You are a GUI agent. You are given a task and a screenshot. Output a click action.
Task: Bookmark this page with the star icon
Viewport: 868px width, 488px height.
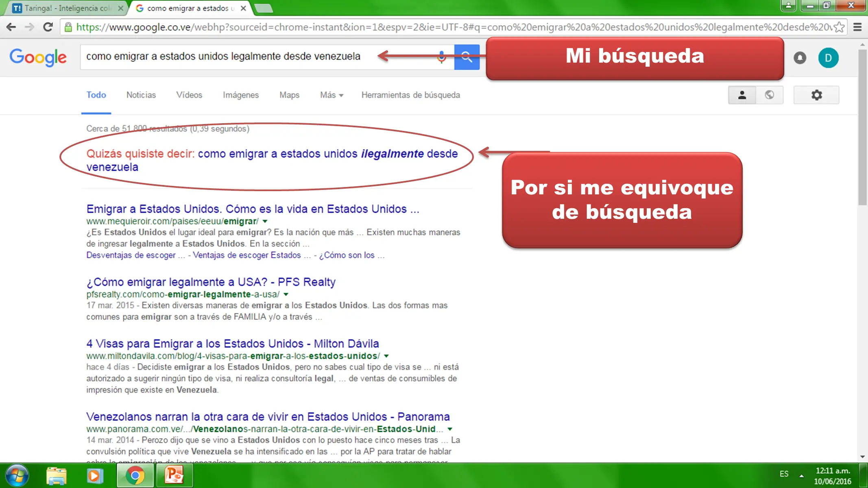tap(839, 27)
